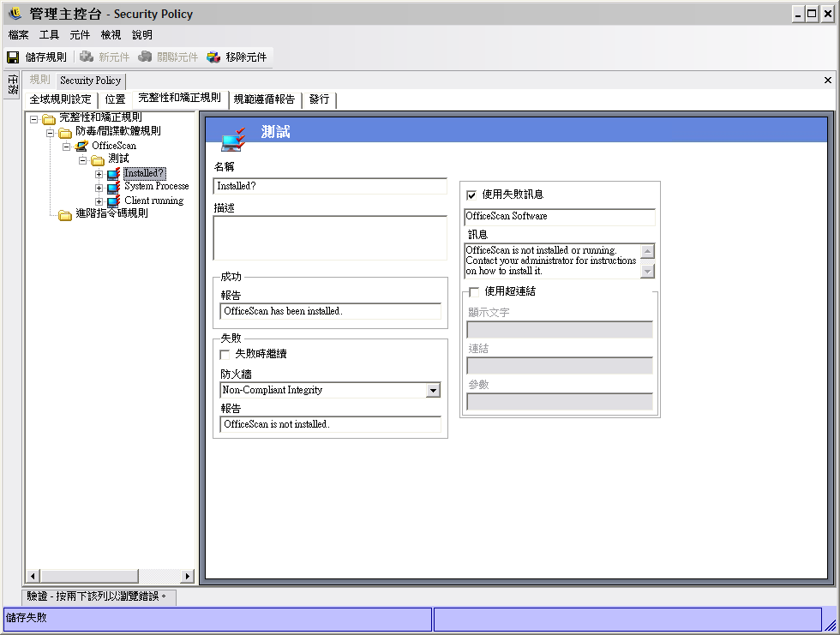Click the 訊息 failure message text area
Screen dimensions: 840x635
click(552, 261)
